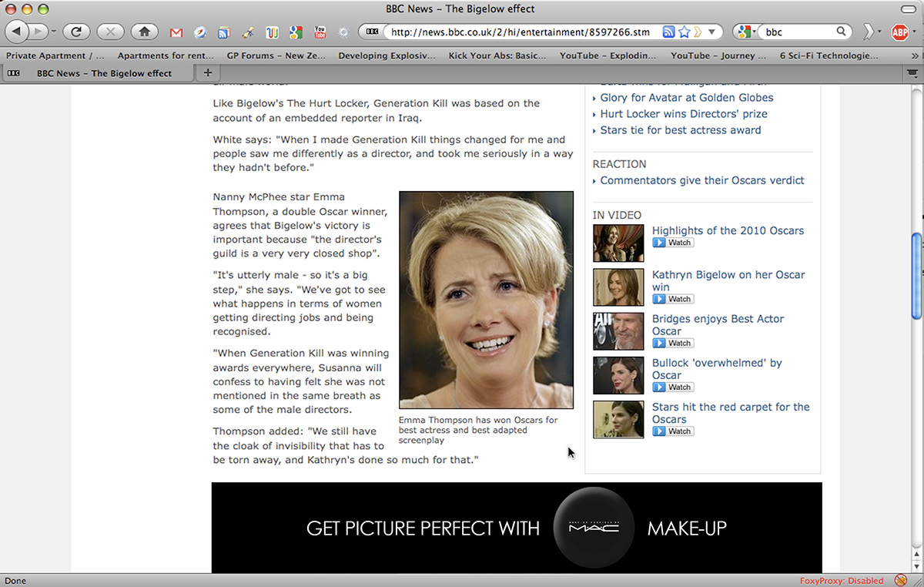Open the toolbar overflow chevron next to ABP
Viewport: 924px width, 587px height.
tap(870, 32)
